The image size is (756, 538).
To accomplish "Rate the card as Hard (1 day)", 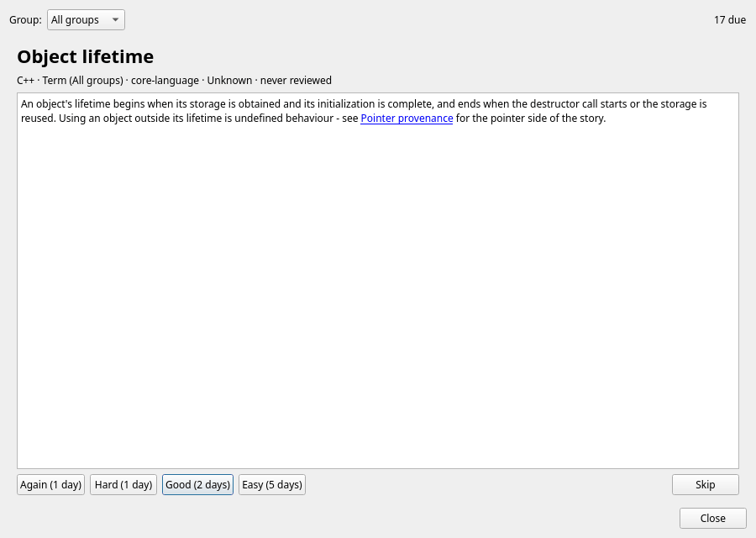I will coord(123,484).
